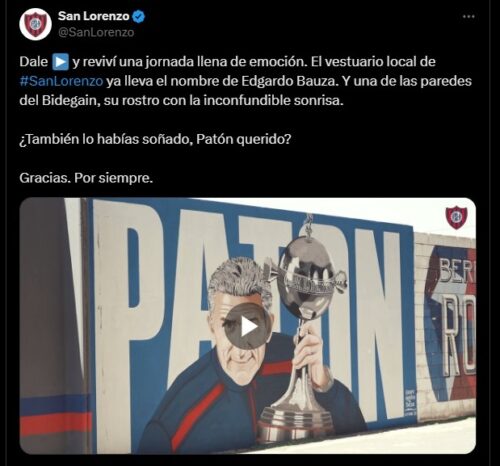Viewport: 500px width, 466px height.
Task: Open the 'San Lorenzo' display name
Action: (x=93, y=16)
